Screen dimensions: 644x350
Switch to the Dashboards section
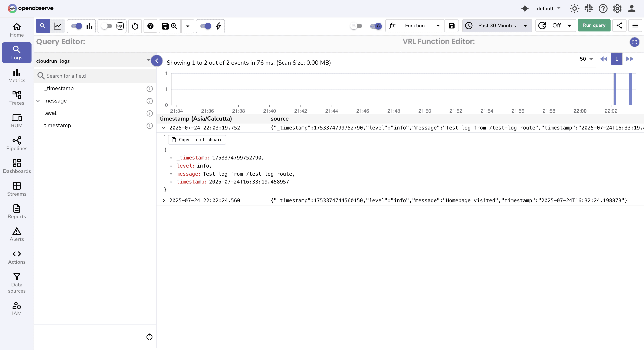coord(16,166)
